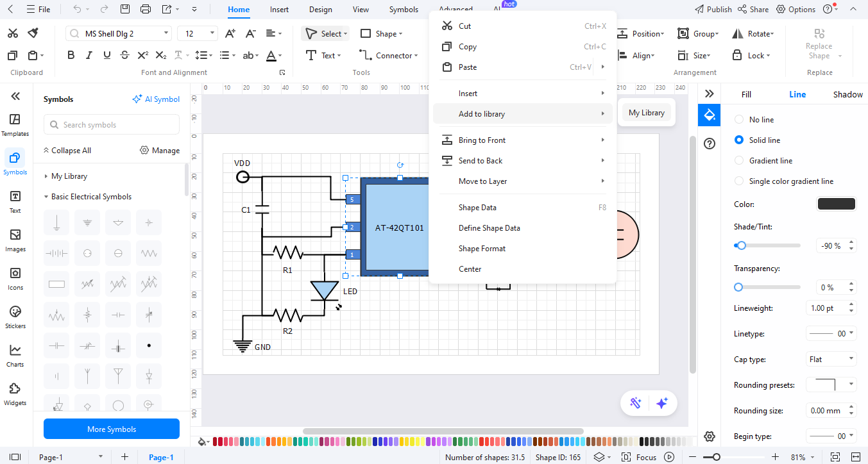Toggle Italic text formatting
The width and height of the screenshot is (868, 464).
[89, 56]
